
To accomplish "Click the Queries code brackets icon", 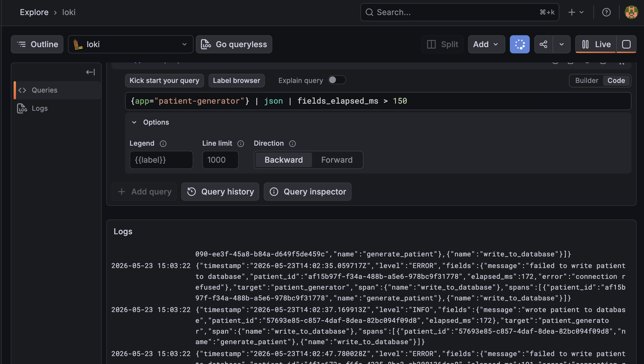I will click(x=22, y=90).
